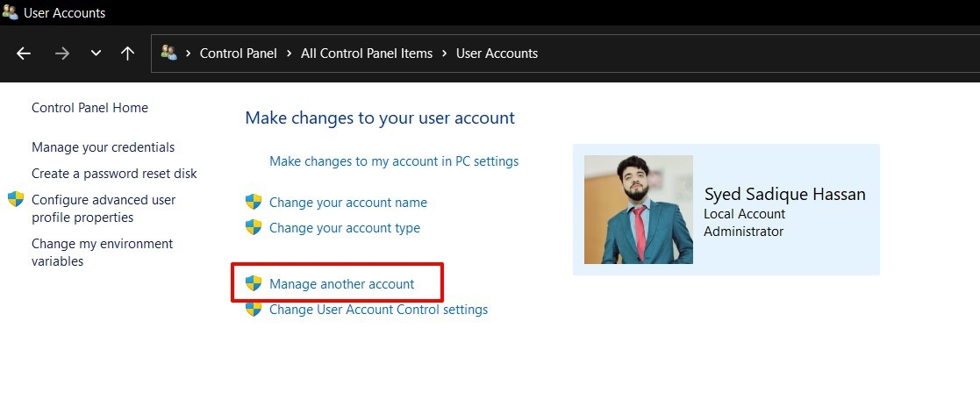Click the User Accounts icon in address bar

(x=169, y=54)
